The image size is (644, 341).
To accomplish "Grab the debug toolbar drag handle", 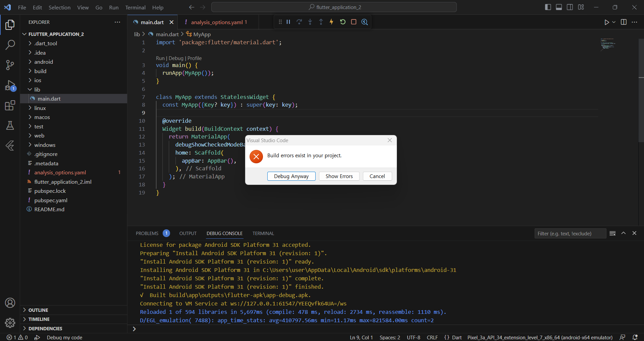I will 280,22.
